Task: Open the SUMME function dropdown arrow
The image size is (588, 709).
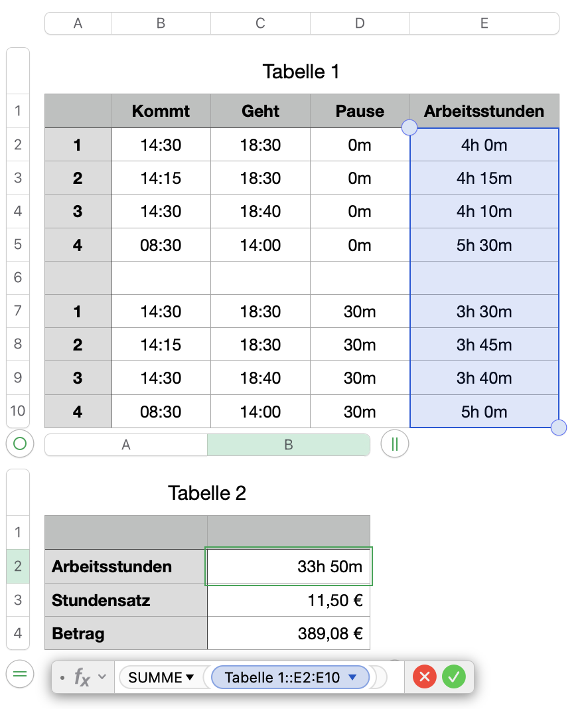Action: click(x=190, y=677)
